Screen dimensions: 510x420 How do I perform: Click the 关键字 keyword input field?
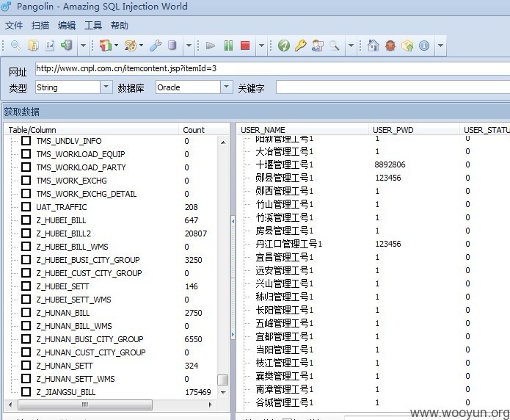click(393, 87)
